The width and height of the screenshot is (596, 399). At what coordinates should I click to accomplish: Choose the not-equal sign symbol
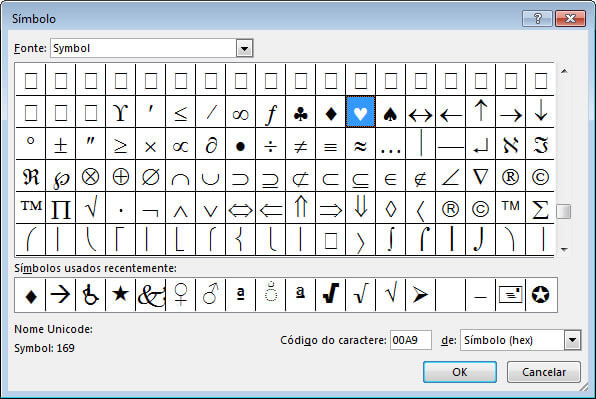(x=301, y=144)
